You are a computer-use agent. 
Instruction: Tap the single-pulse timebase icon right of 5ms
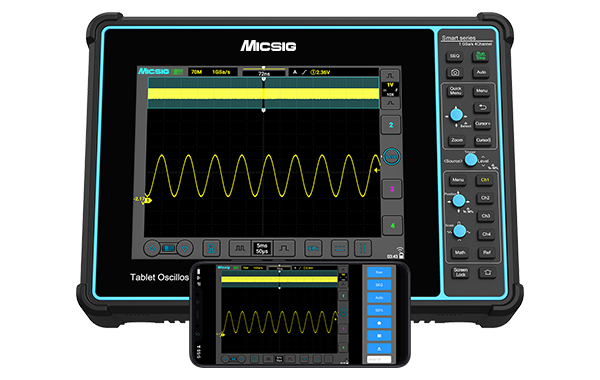click(284, 249)
